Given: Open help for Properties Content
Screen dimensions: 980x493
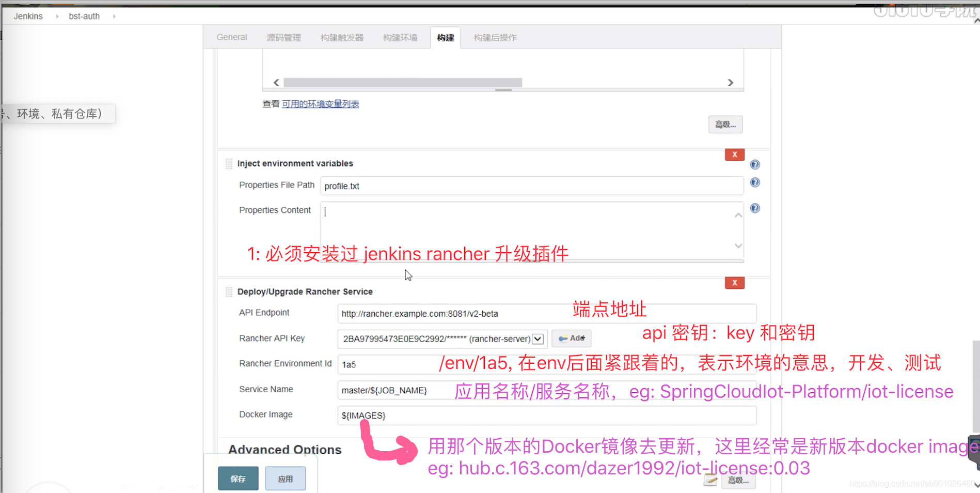Looking at the screenshot, I should pyautogui.click(x=755, y=208).
